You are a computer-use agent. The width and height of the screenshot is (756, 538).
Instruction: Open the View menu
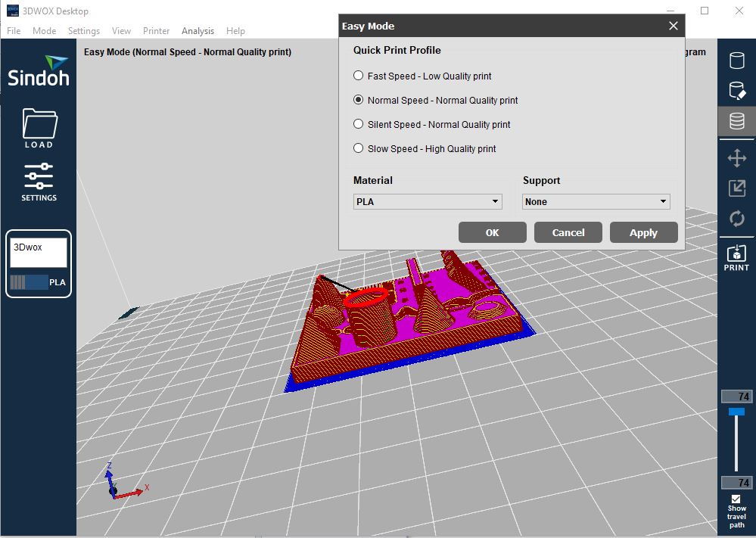pyautogui.click(x=122, y=31)
